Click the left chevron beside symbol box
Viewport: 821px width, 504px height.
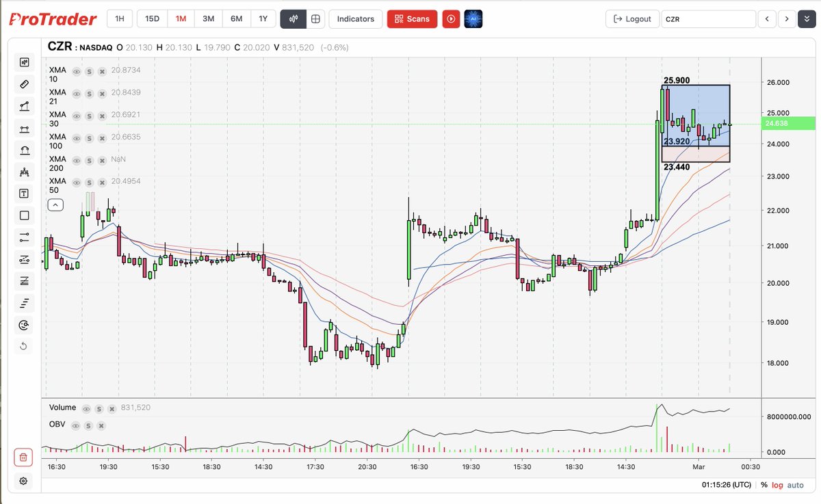click(x=767, y=18)
